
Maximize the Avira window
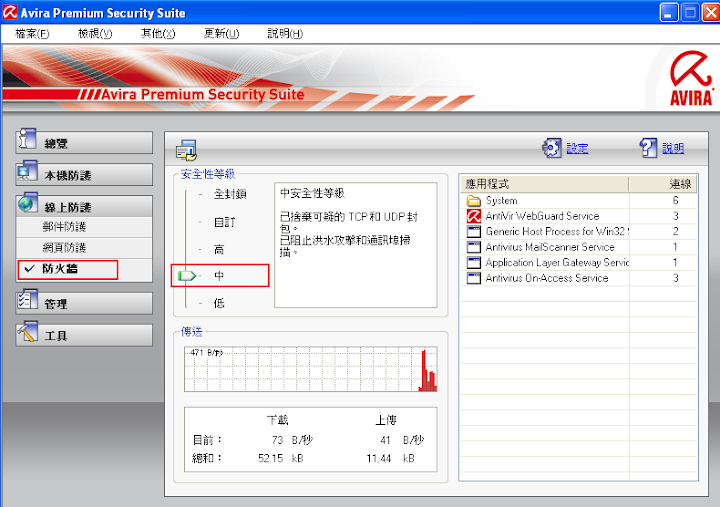[x=690, y=12]
